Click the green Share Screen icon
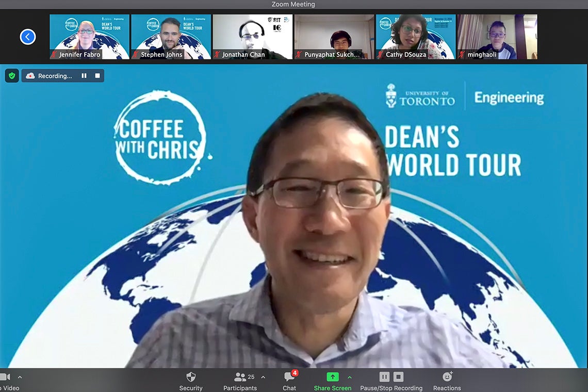This screenshot has width=588, height=392. pyautogui.click(x=333, y=377)
